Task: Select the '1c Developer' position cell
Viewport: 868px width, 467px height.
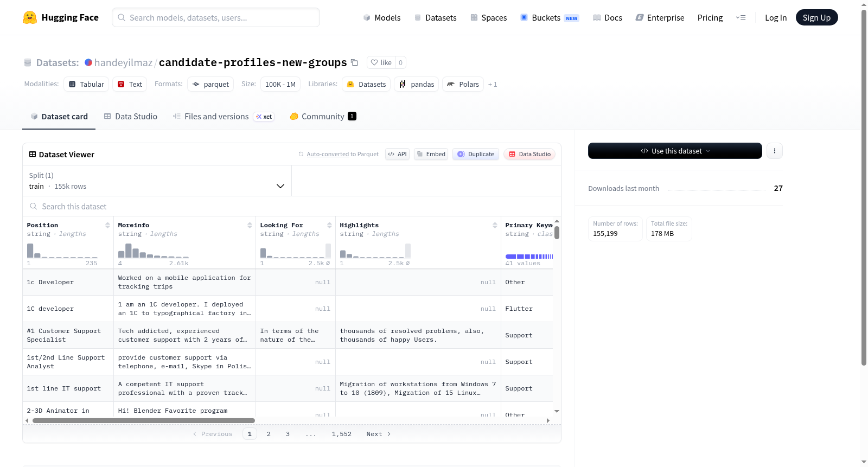Action: (68, 282)
